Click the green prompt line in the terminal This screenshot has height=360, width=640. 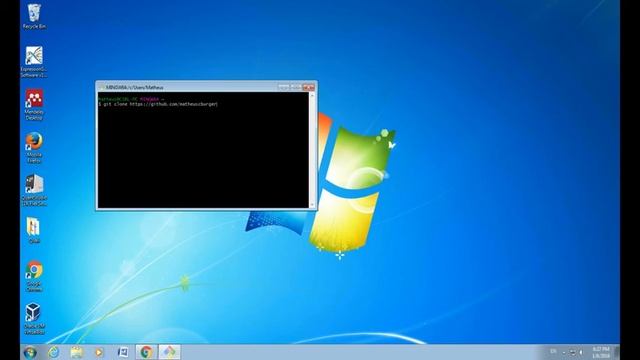click(131, 99)
